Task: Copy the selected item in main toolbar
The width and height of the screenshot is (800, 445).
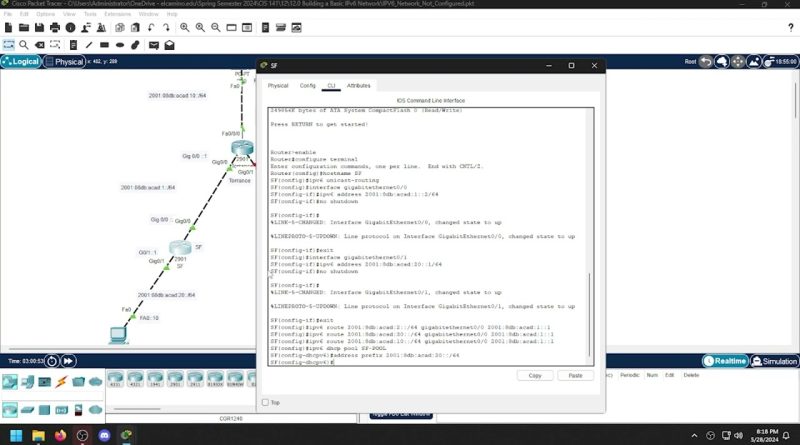Action: [120, 28]
